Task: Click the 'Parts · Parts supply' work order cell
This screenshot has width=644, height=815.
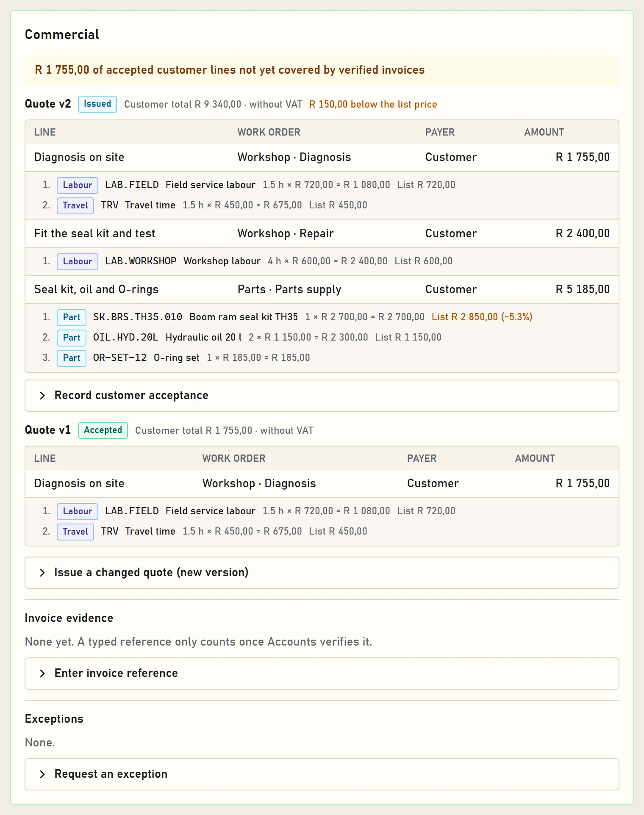Action: 289,290
